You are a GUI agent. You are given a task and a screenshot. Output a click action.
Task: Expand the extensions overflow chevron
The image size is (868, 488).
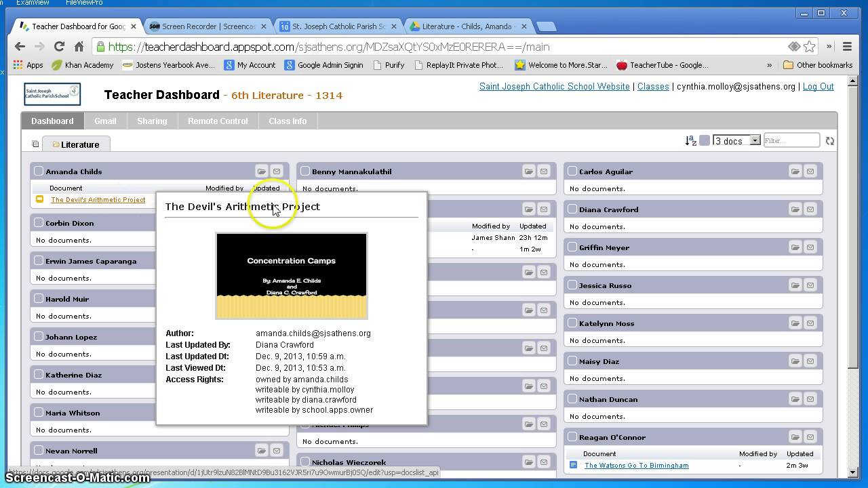click(829, 47)
